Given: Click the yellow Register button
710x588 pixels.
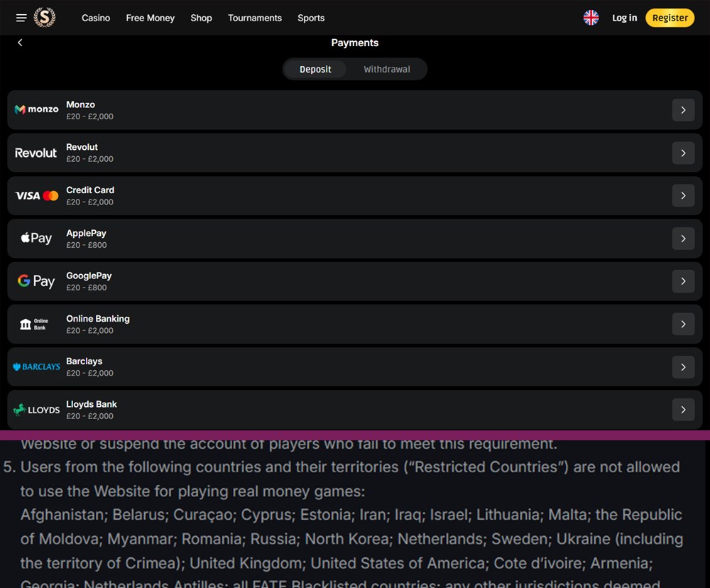Looking at the screenshot, I should [x=670, y=18].
